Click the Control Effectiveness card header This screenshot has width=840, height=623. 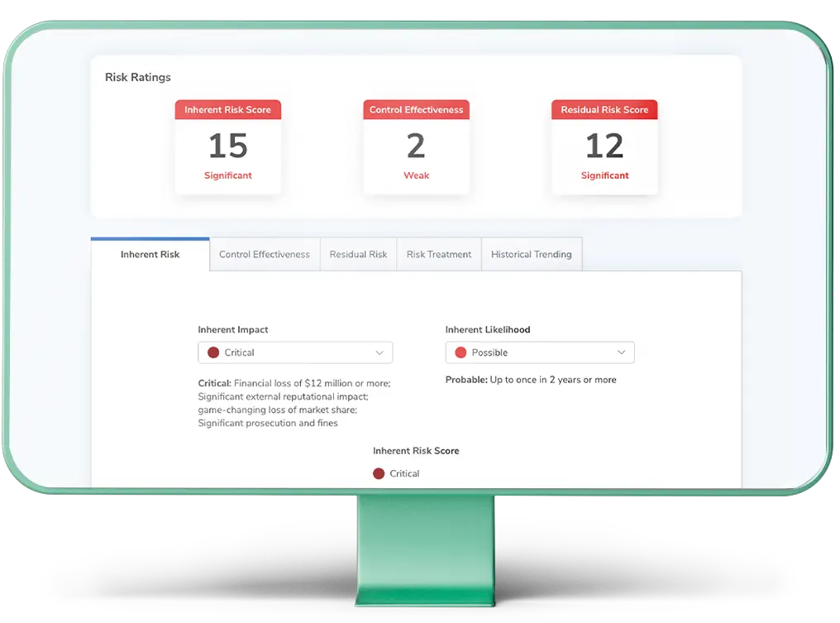[416, 109]
